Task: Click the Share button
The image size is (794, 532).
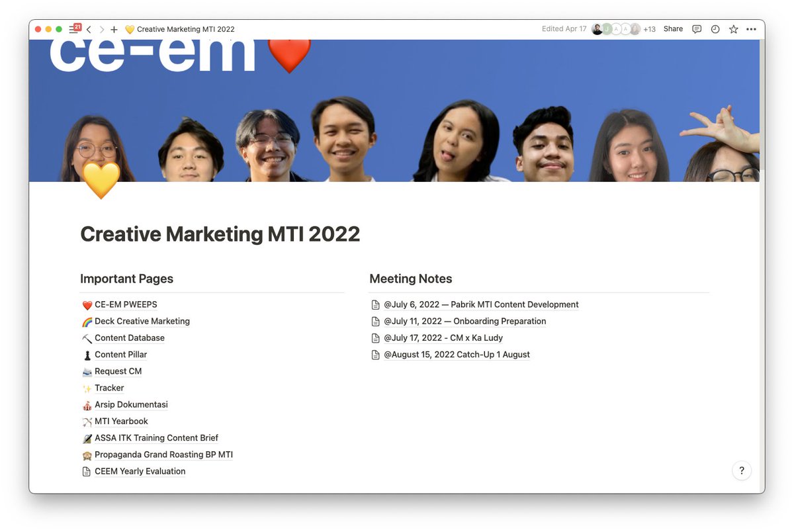Action: pos(672,28)
